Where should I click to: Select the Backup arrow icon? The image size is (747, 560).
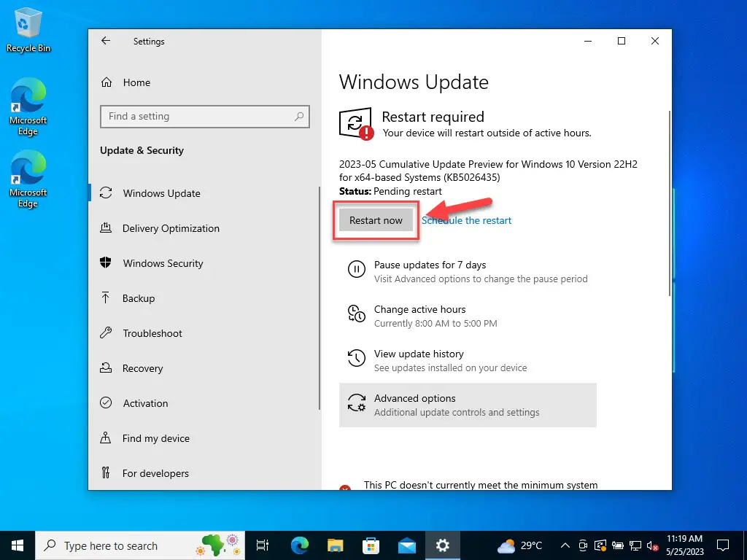(105, 297)
